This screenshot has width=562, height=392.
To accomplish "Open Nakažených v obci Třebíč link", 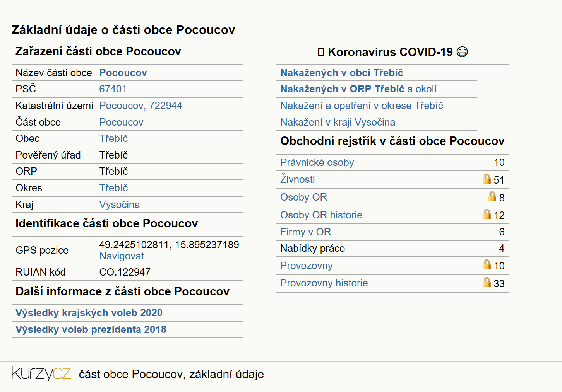I will 342,73.
